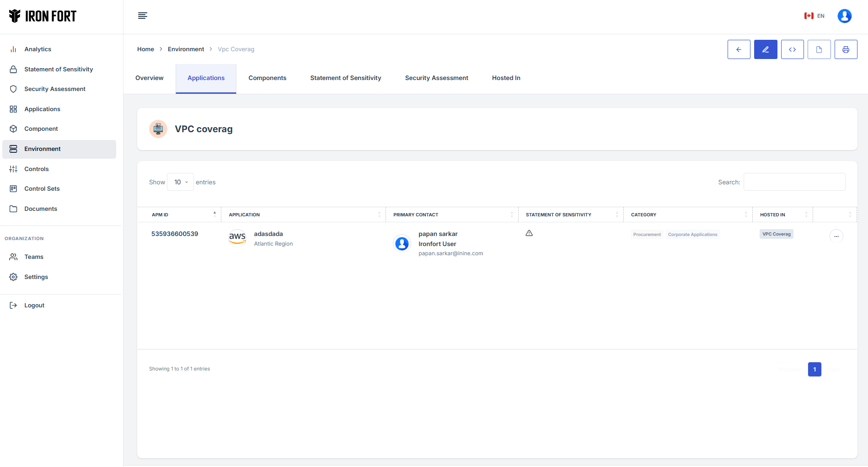
Task: Click the back arrow toolbar button
Action: click(739, 49)
